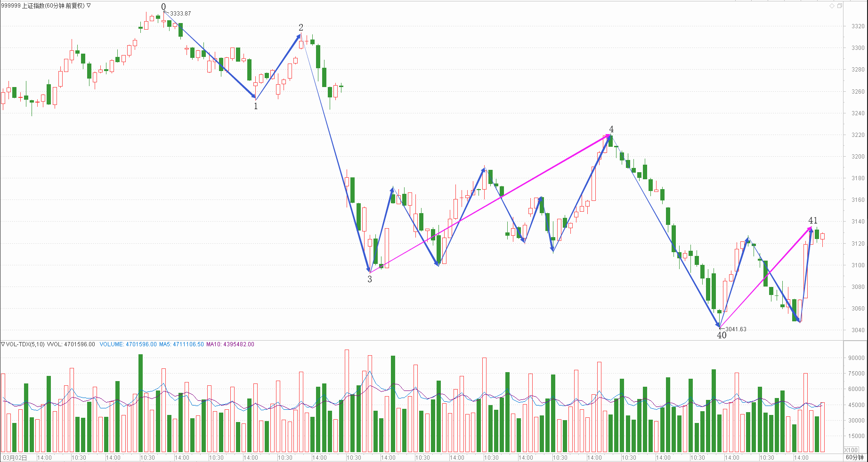
Task: Select wave marker 3 at the swing low
Action: point(370,279)
